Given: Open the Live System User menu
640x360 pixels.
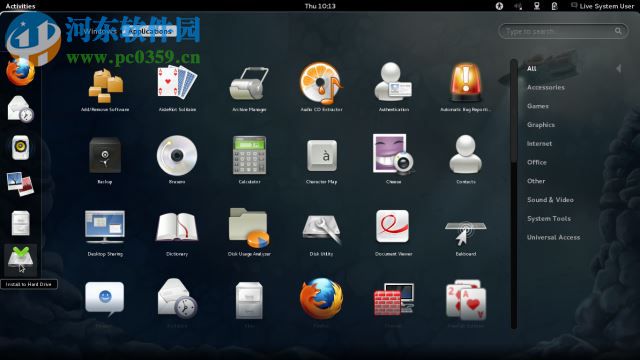Looking at the screenshot, I should pyautogui.click(x=602, y=6).
